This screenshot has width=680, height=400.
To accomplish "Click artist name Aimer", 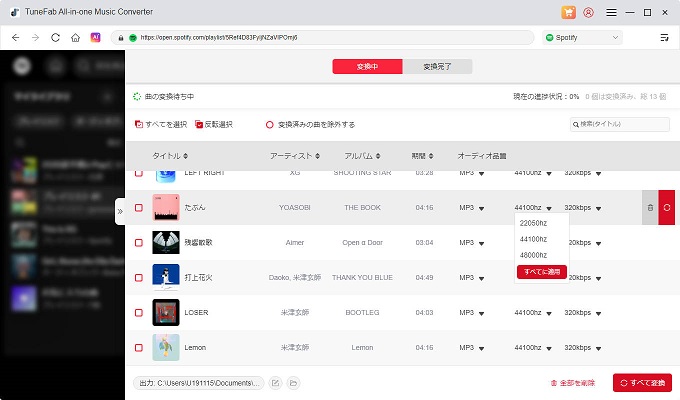I will (294, 243).
